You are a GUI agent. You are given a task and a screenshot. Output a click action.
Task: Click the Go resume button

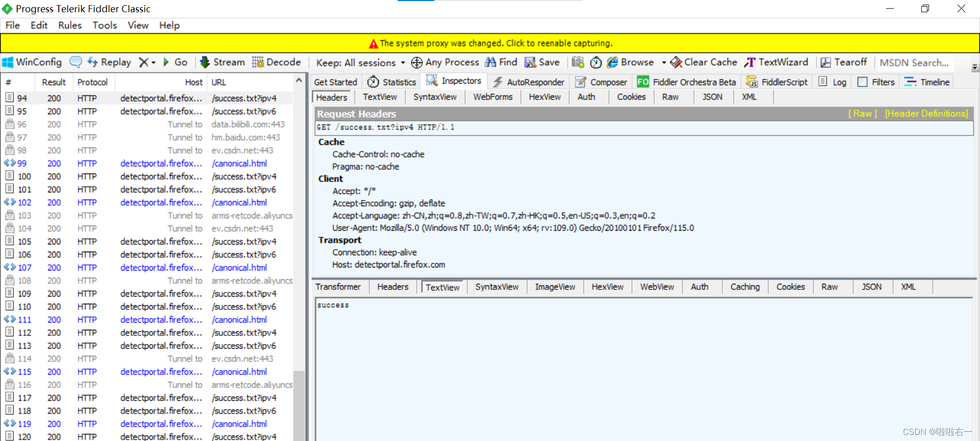pos(176,62)
